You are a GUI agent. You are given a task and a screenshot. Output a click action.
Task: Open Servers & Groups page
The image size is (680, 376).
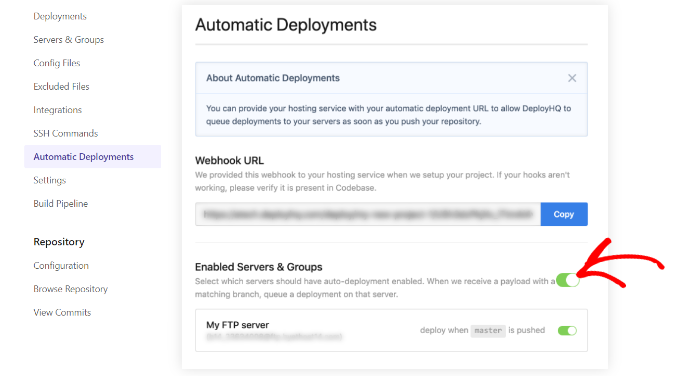[69, 39]
